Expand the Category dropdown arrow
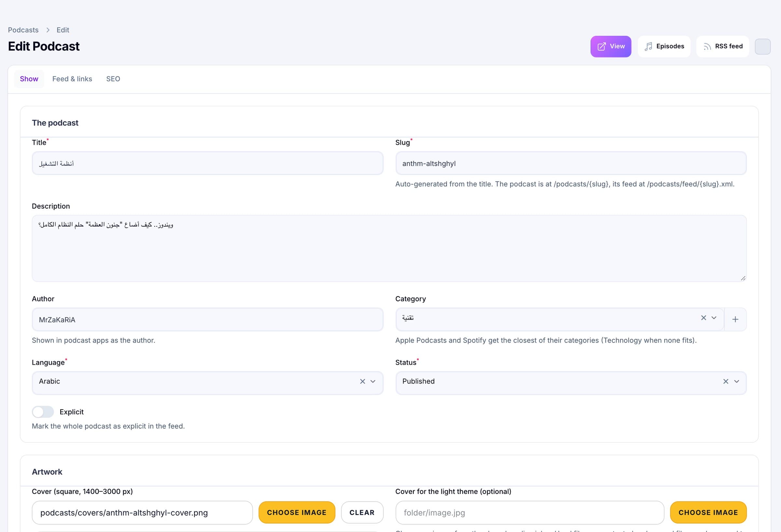 pyautogui.click(x=714, y=318)
